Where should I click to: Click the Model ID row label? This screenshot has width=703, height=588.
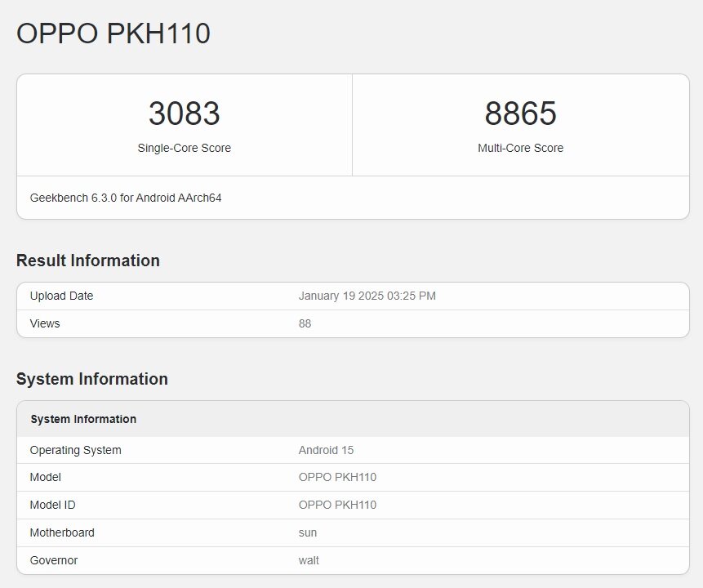tap(52, 505)
